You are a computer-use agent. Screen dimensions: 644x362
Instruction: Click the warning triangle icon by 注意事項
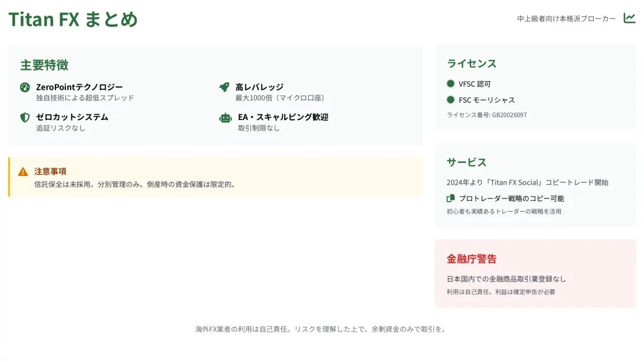coord(23,172)
